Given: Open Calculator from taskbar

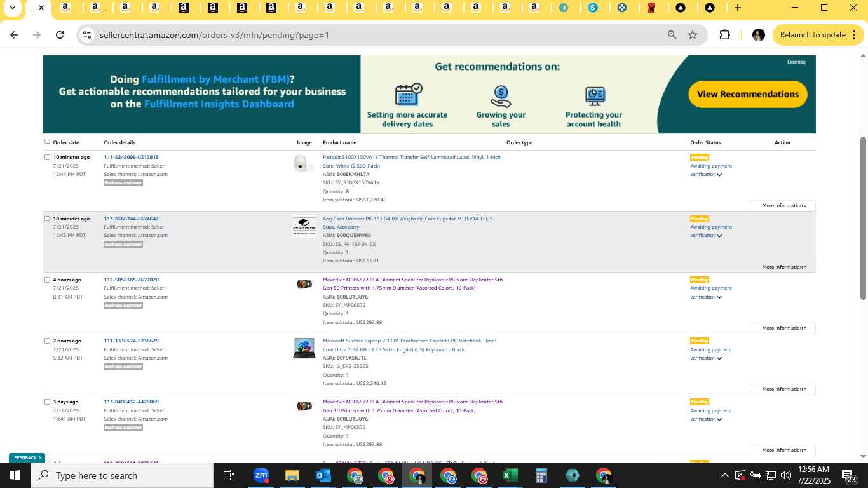Looking at the screenshot, I should [541, 475].
